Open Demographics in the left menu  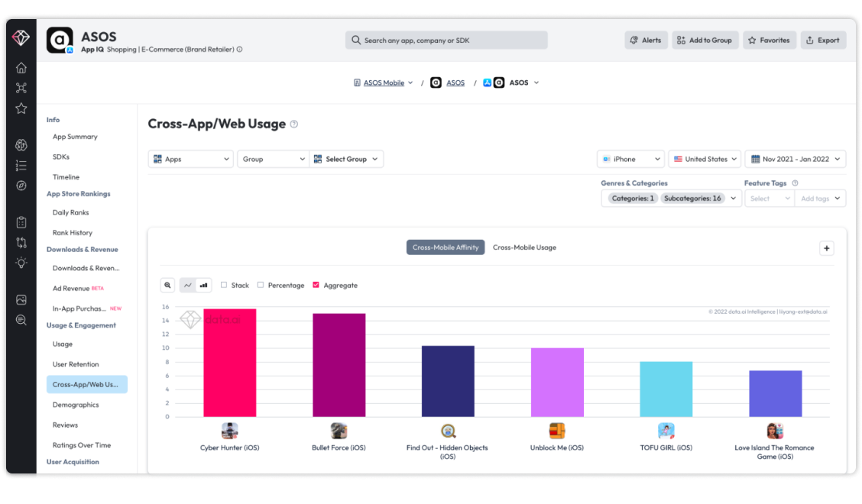[76, 405]
